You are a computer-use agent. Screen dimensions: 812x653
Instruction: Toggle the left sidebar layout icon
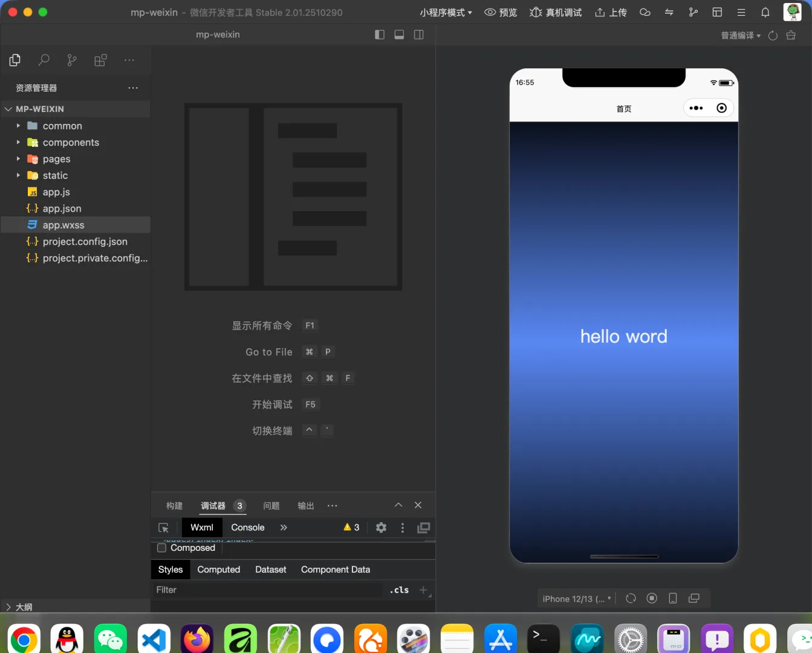[x=380, y=34]
